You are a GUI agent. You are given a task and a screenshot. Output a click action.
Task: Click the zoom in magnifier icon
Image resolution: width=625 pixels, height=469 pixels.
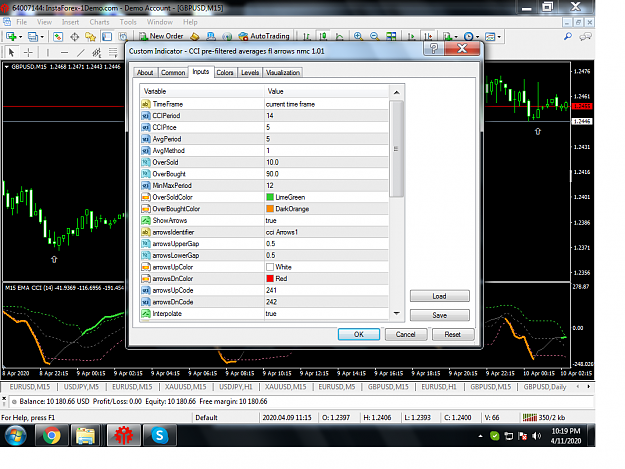(358, 37)
